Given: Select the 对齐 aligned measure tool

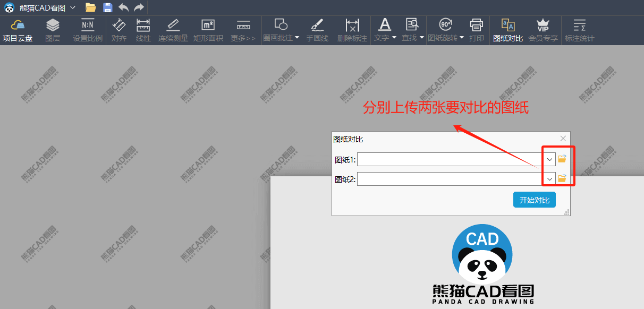Looking at the screenshot, I should [x=119, y=30].
